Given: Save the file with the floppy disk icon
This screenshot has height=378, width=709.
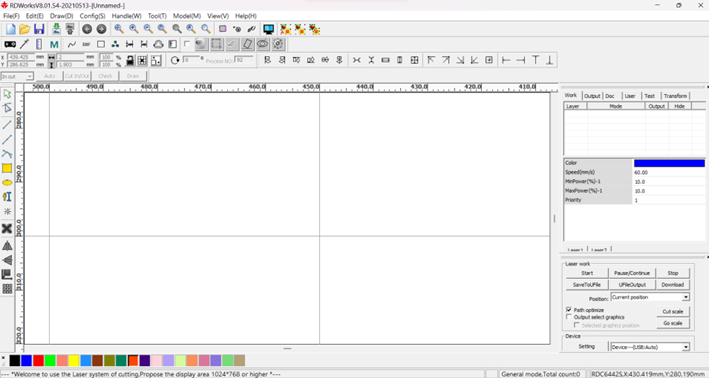Looking at the screenshot, I should tap(39, 29).
